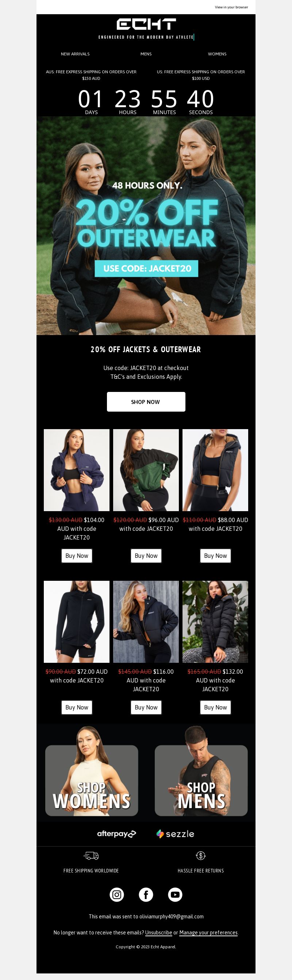Click the Sezzle logo
This screenshot has width=292, height=980.
point(175,834)
